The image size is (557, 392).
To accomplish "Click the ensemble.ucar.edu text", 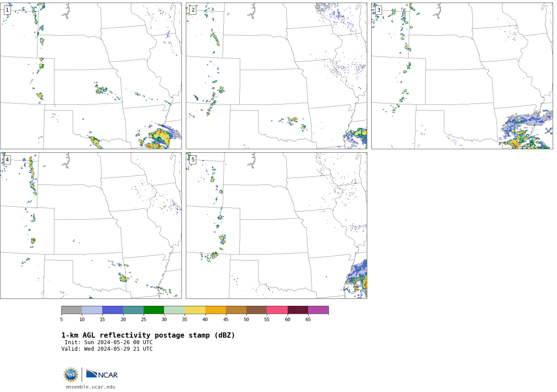I will [91, 387].
